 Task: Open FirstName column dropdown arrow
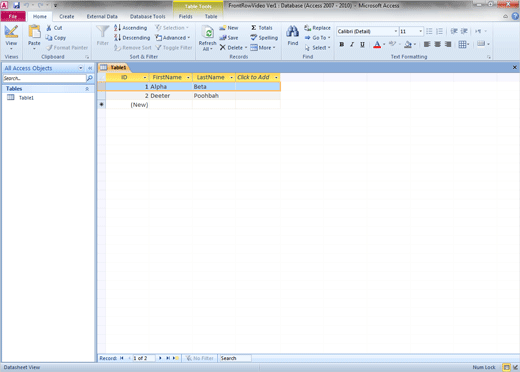[188, 78]
